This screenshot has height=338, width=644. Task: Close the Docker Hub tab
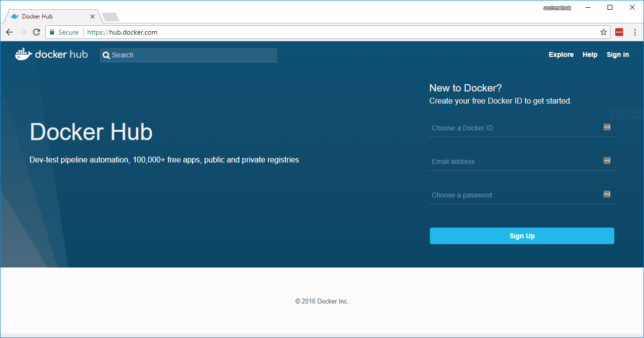(92, 17)
